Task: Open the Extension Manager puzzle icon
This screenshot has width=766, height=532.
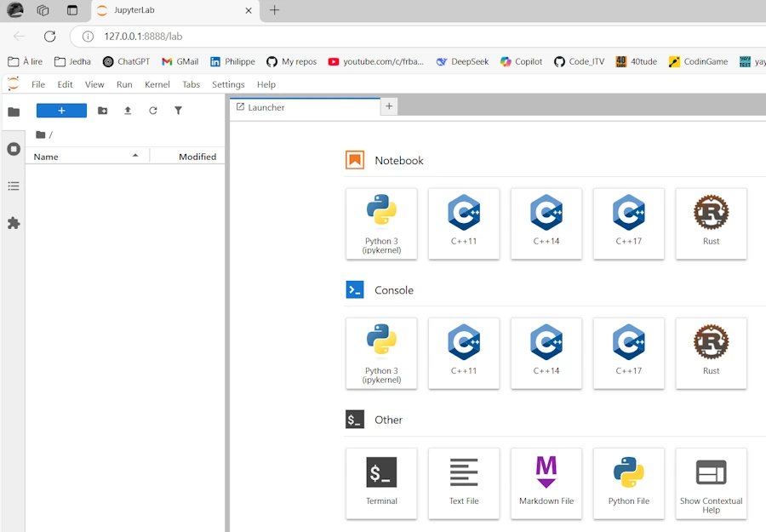Action: [x=14, y=223]
